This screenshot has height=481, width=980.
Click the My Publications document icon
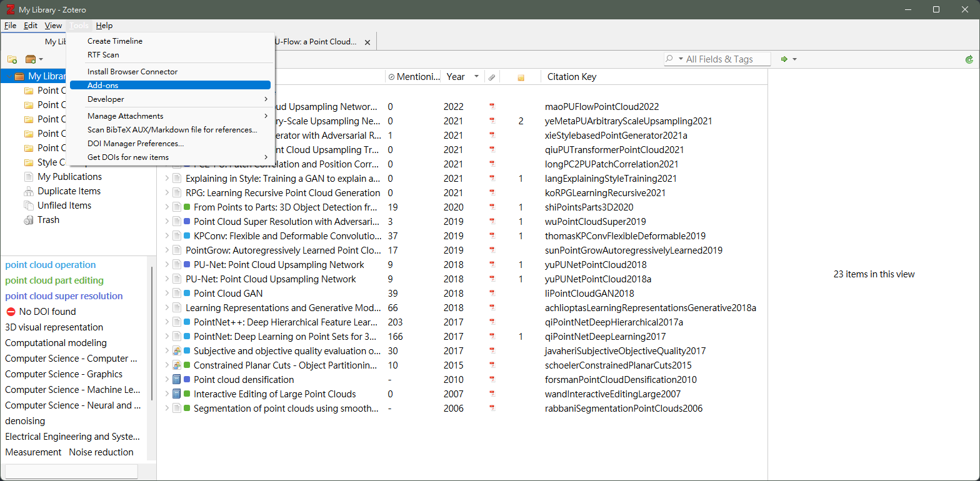click(28, 177)
